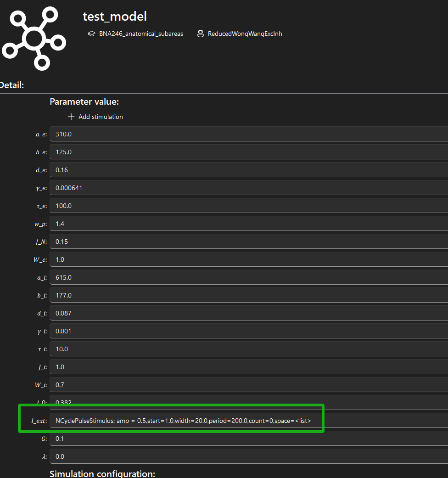Click the Parameter value heading
The image size is (448, 478).
click(x=84, y=102)
